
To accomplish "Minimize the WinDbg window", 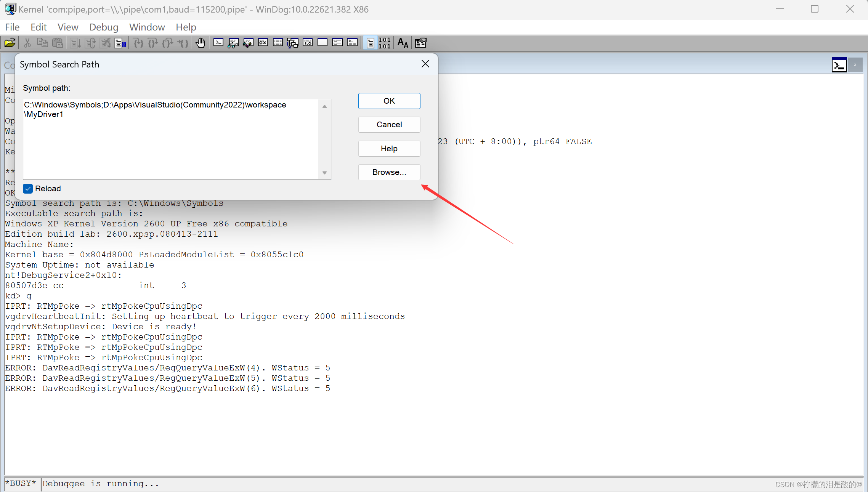I will pos(780,9).
